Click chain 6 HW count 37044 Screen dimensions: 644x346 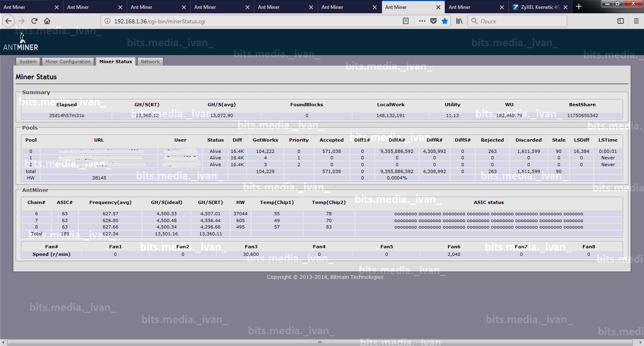click(x=240, y=214)
